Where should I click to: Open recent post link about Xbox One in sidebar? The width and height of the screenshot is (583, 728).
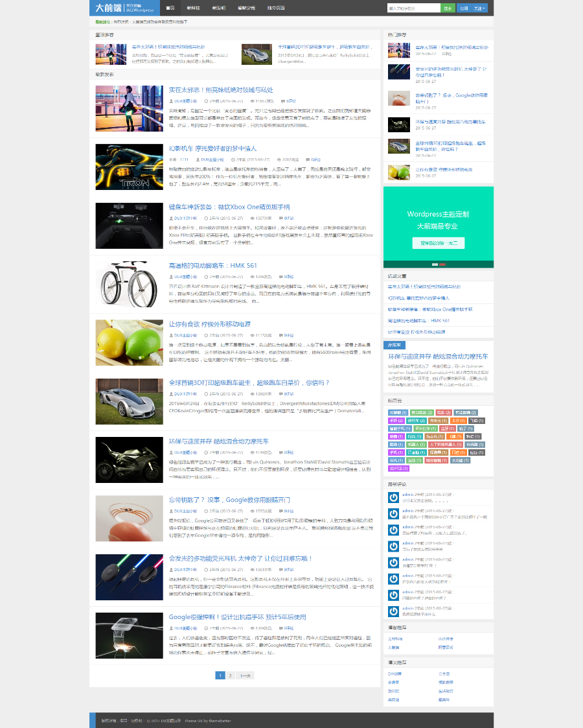pos(430,309)
